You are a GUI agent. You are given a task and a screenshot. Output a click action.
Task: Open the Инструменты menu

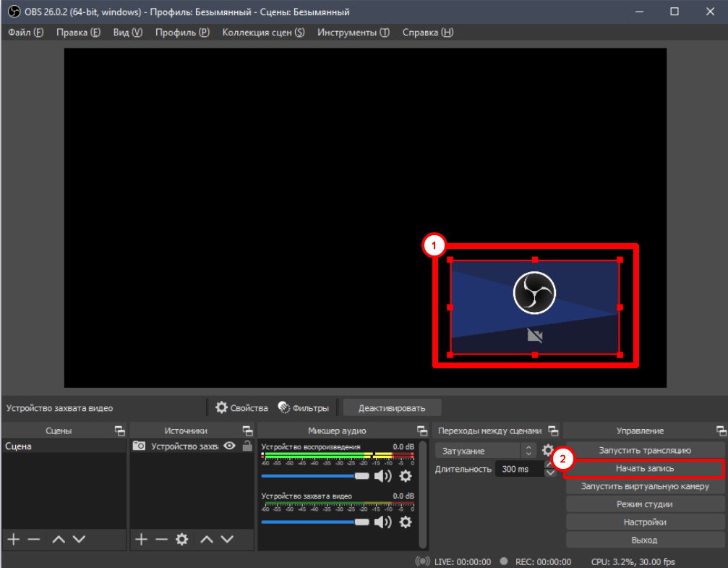coord(354,33)
